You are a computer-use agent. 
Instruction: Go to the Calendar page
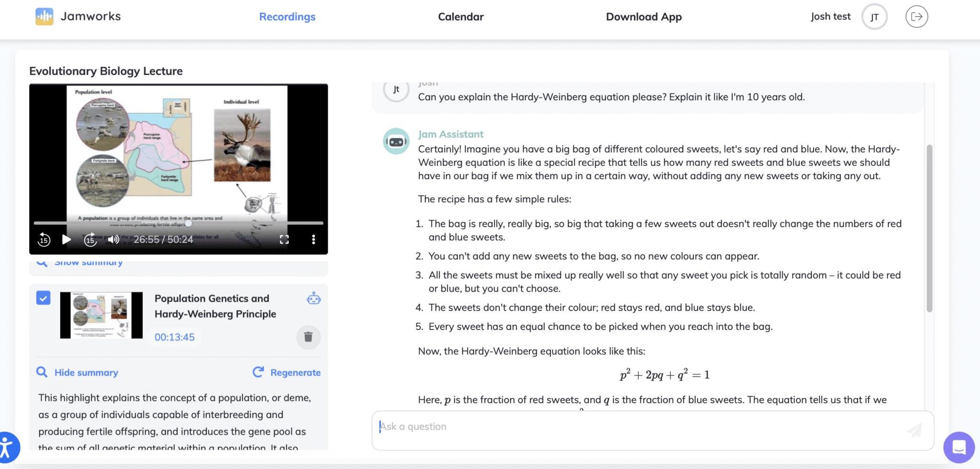tap(461, 17)
